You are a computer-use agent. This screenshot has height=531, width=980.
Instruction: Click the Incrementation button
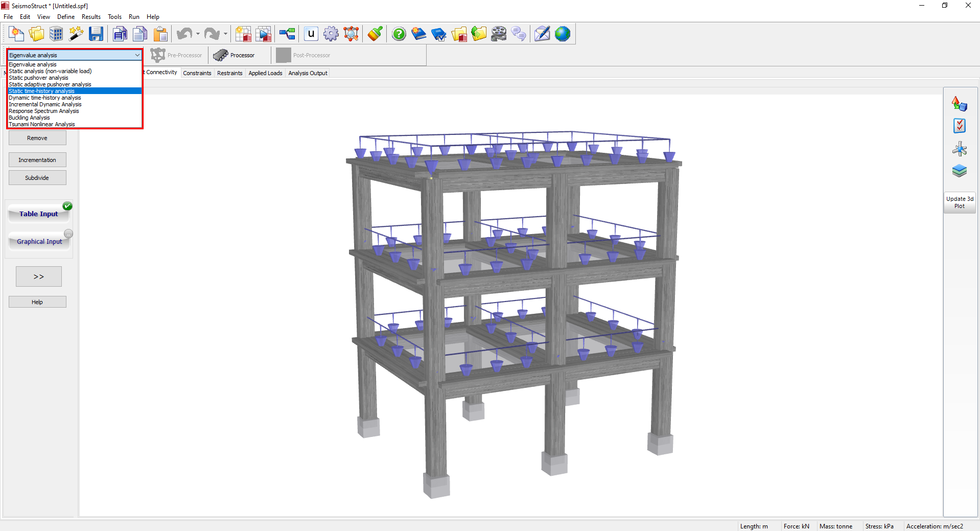pos(37,160)
